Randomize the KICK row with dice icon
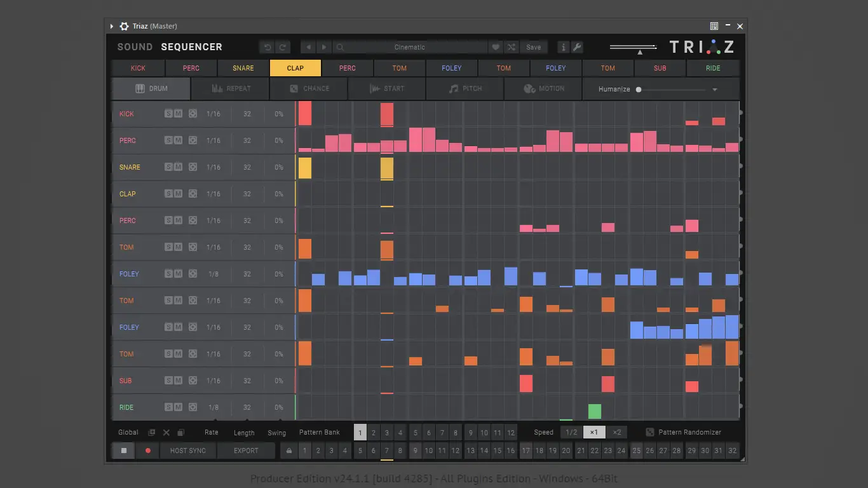The image size is (868, 488). (193, 114)
